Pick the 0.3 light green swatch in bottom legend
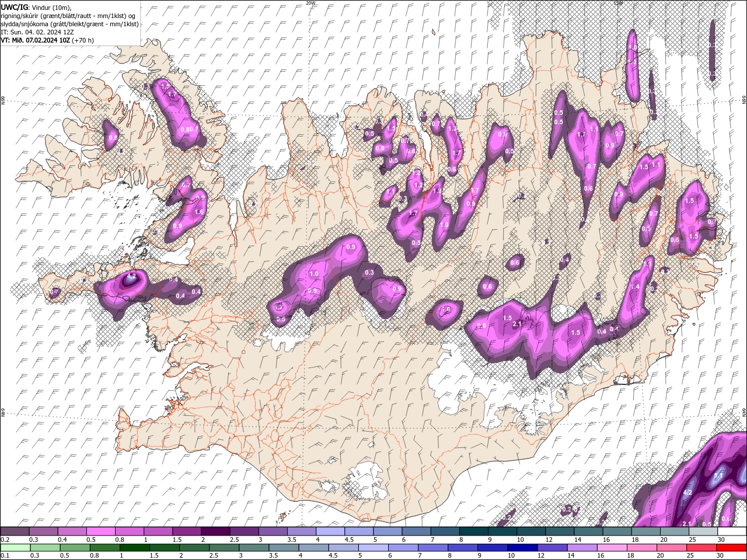The height and width of the screenshot is (560, 747). 45,548
